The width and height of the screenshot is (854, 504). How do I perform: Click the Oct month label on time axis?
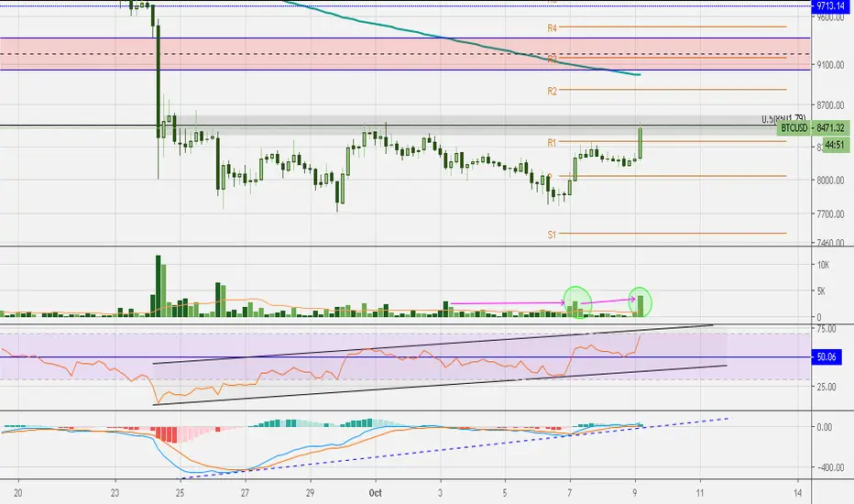coord(376,493)
